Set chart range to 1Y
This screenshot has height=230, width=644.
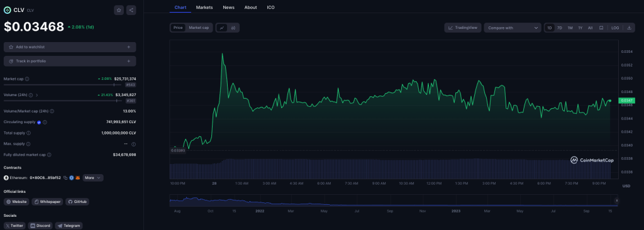(580, 28)
